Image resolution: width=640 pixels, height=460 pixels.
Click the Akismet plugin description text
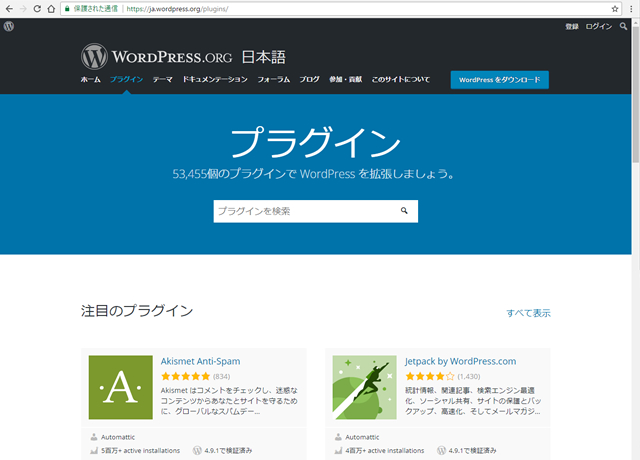click(229, 401)
